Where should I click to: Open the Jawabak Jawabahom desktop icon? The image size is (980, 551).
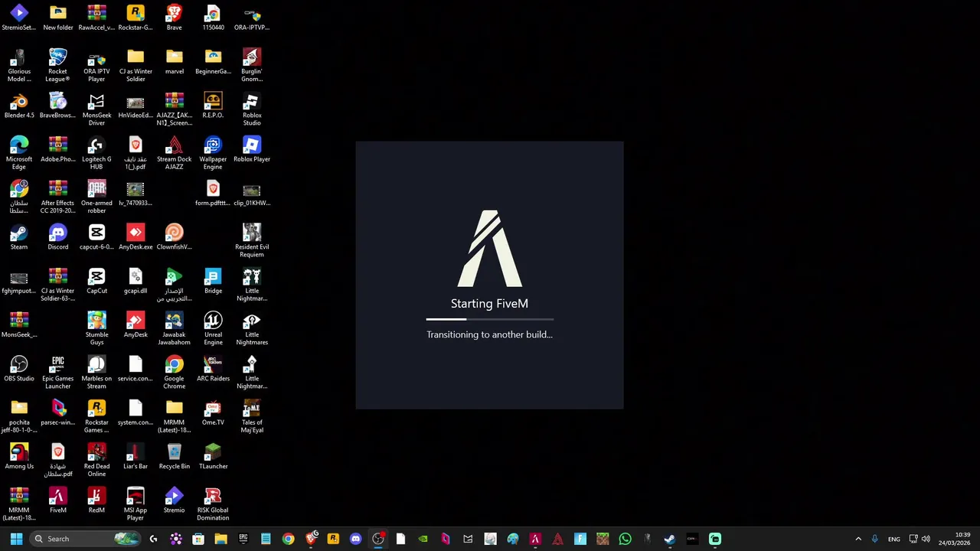point(174,328)
